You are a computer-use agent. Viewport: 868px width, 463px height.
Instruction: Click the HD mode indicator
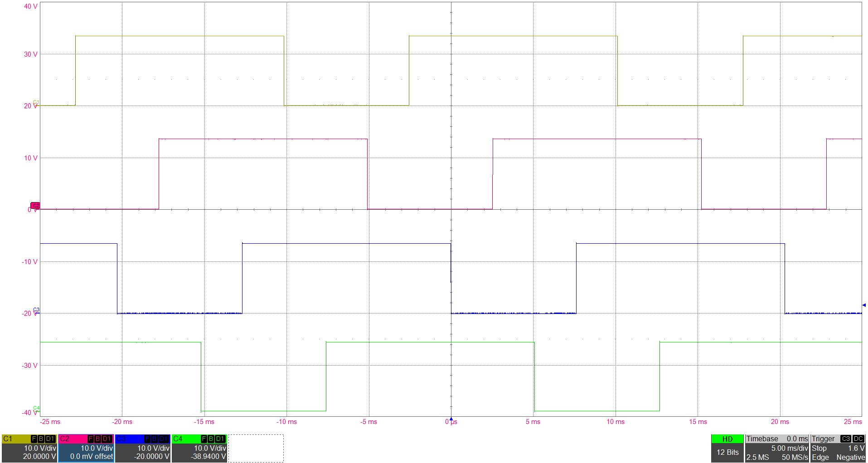click(x=727, y=439)
